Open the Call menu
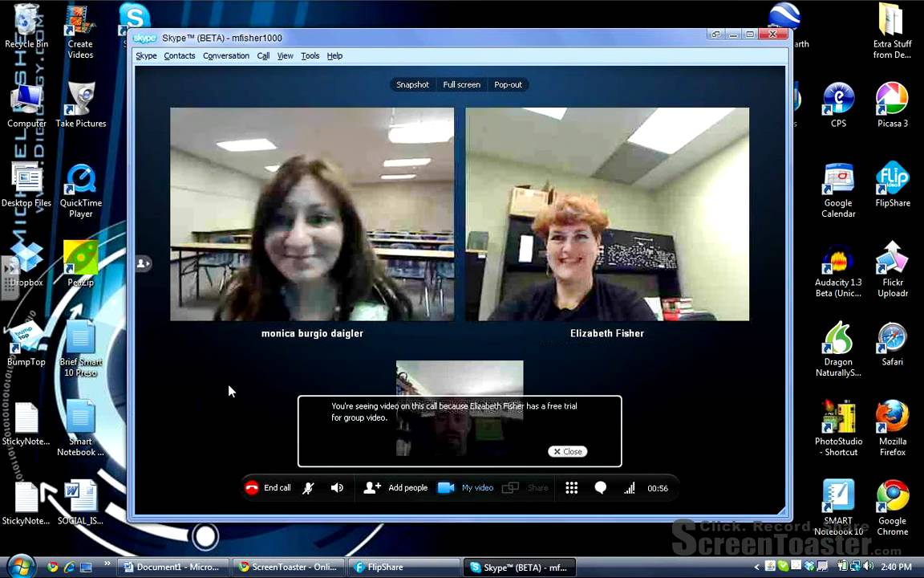 tap(263, 55)
